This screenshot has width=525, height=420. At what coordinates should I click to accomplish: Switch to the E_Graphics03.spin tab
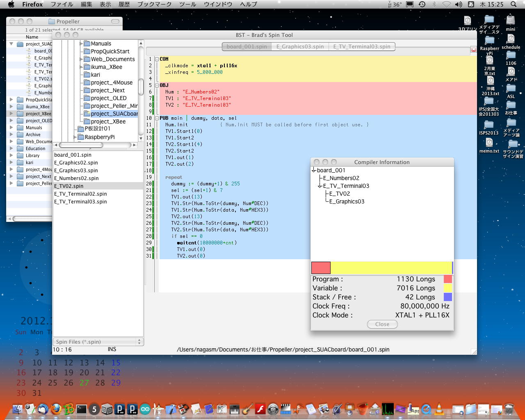(300, 46)
